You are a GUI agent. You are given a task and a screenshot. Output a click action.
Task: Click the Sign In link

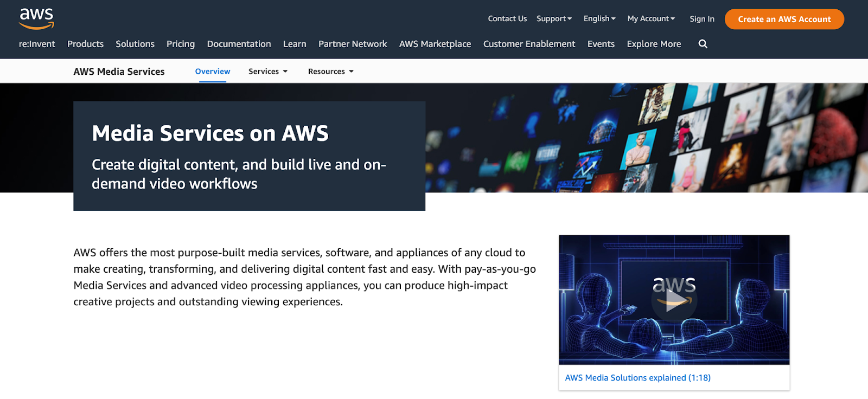click(702, 19)
